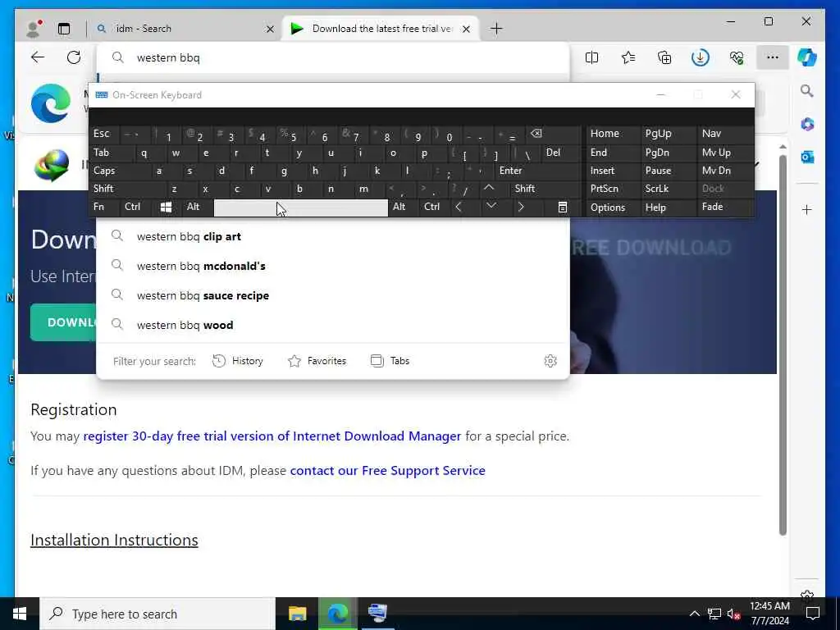Click the page vertical scrollbar thumb
The width and height of the screenshot is (840, 630).
pyautogui.click(x=783, y=344)
